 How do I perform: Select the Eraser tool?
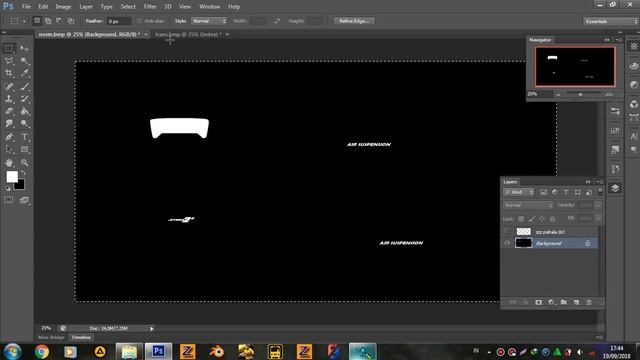(x=9, y=111)
